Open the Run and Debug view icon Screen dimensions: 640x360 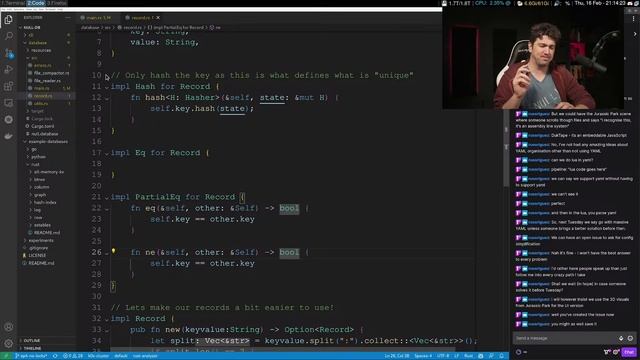(x=8, y=69)
